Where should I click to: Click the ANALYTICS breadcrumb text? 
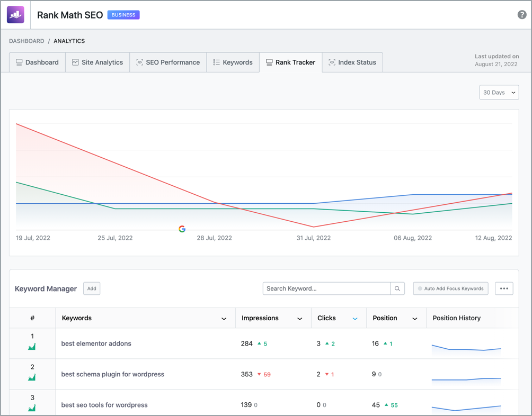point(69,41)
